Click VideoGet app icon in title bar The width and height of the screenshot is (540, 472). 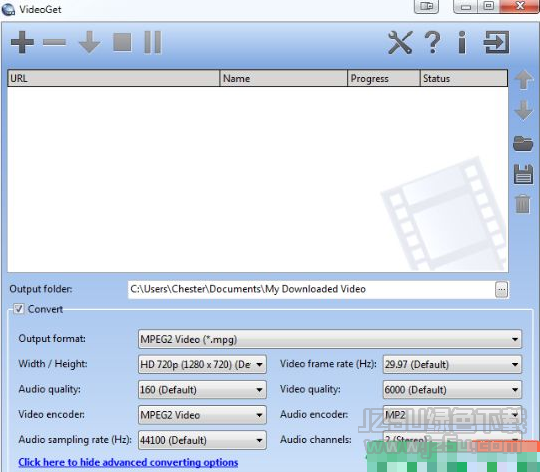(x=8, y=9)
